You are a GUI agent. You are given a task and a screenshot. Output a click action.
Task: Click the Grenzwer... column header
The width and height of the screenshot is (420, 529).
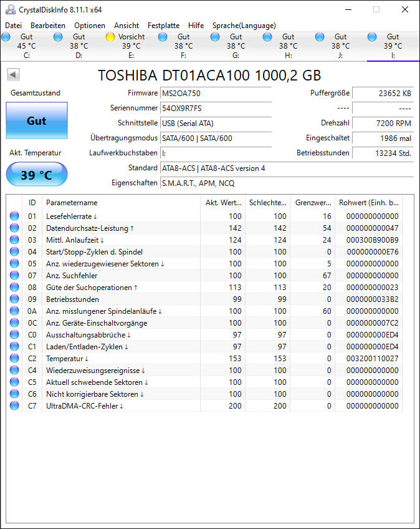click(x=312, y=202)
